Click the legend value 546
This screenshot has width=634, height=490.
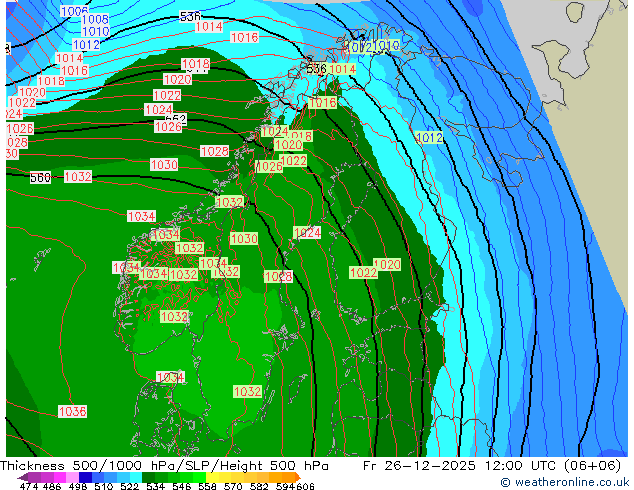[181, 486]
